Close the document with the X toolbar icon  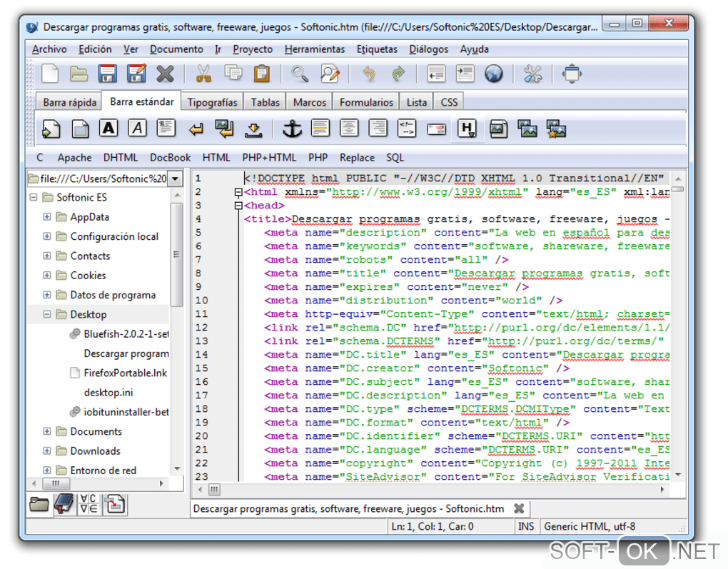(165, 74)
